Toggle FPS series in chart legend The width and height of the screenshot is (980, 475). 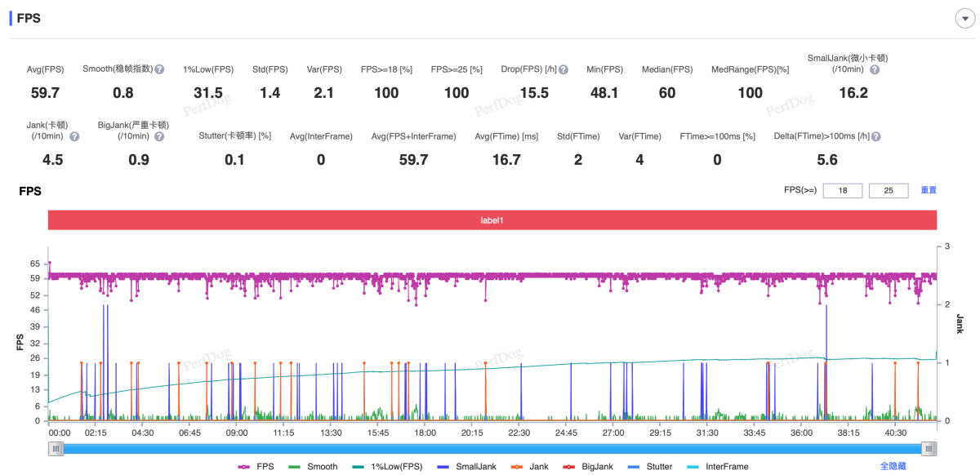point(255,467)
